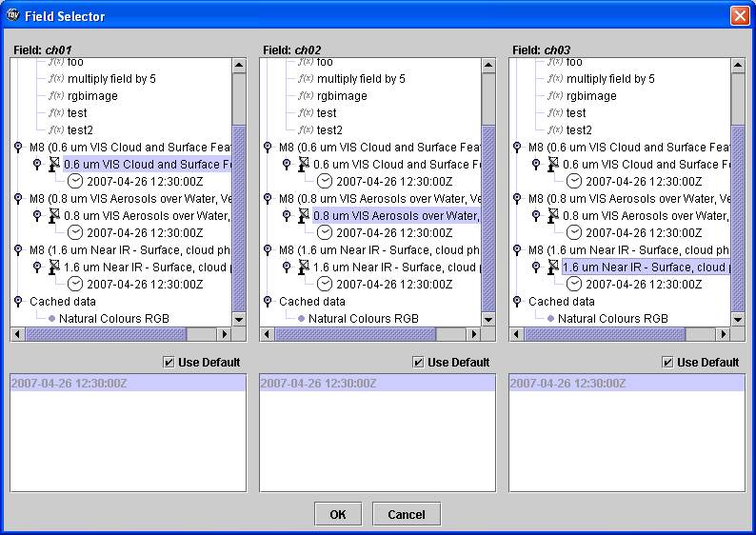Collapse M8 0.6 um VIS Cloud node in ch01
The image size is (756, 535).
pyautogui.click(x=18, y=148)
